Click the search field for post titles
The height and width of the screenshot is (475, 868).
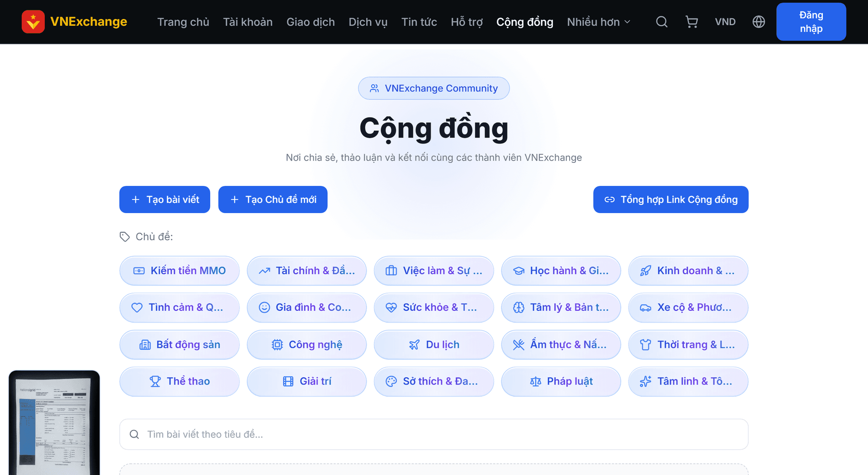(434, 434)
